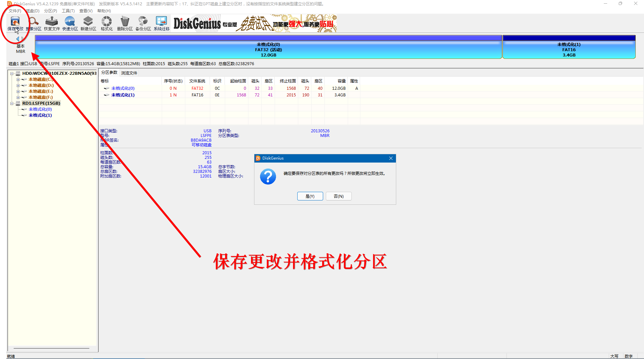644x359 pixels.
Task: Click the Save Changes (保存更改) toolbar icon
Action: click(x=15, y=24)
